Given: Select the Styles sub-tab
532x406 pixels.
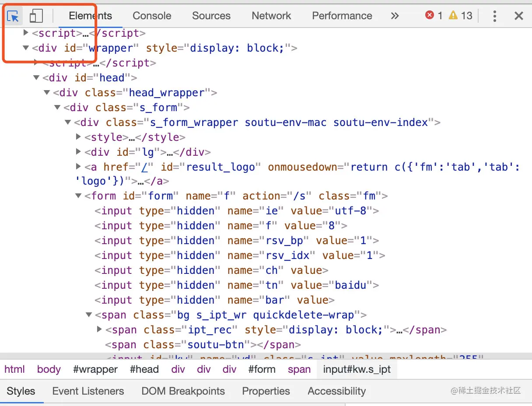Looking at the screenshot, I should (21, 391).
